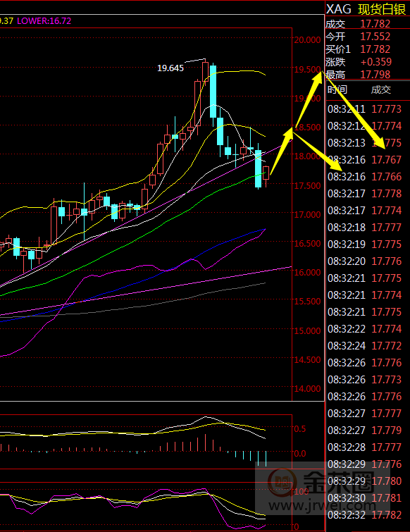410x532 pixels.
Task: Click the 成交 price value 17.782
Action: 375,24
